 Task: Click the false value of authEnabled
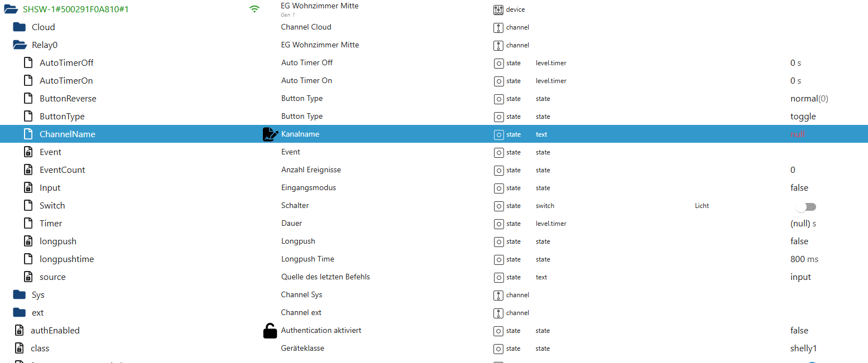click(799, 330)
